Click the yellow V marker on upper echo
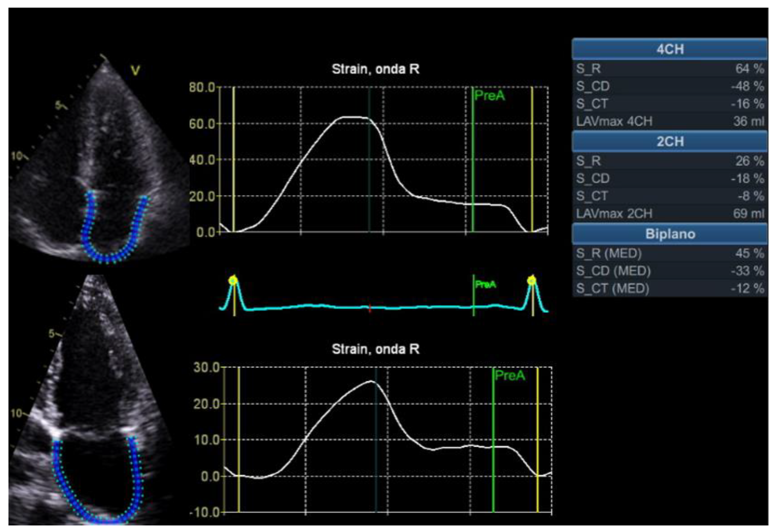The width and height of the screenshot is (775, 532). coord(135,71)
